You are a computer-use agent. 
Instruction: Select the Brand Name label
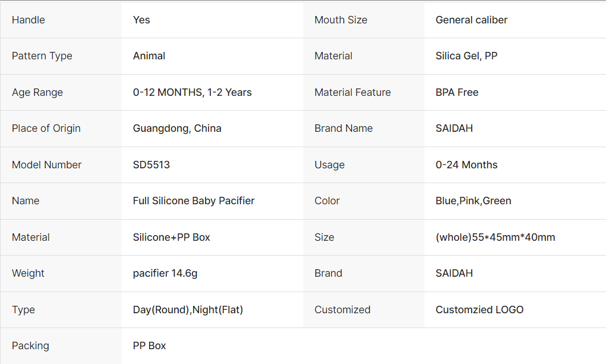tap(343, 128)
